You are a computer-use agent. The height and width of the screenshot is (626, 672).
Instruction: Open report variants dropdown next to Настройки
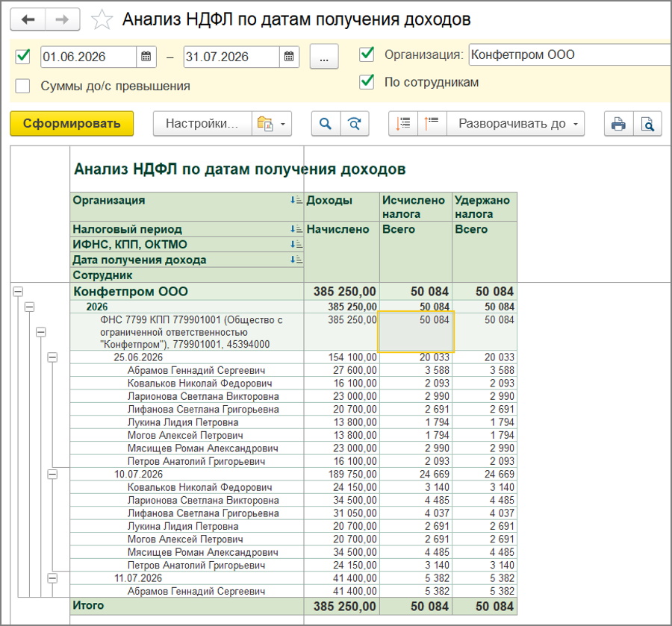point(272,124)
